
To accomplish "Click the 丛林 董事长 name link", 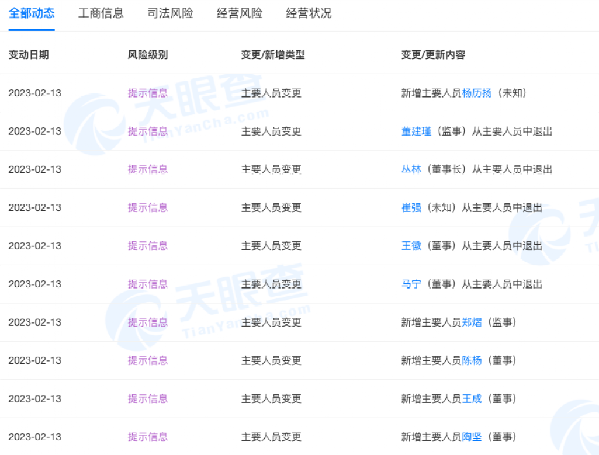I will pos(411,169).
